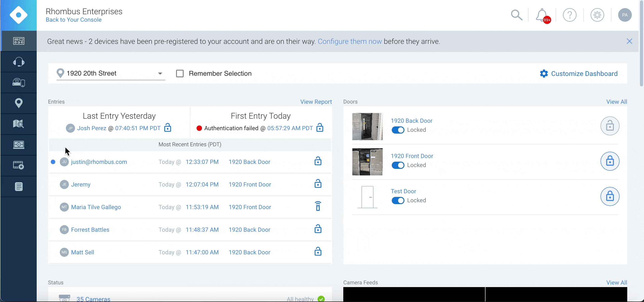This screenshot has height=302, width=644.
Task: Open the map explorer sidebar icon
Action: pyautogui.click(x=19, y=124)
